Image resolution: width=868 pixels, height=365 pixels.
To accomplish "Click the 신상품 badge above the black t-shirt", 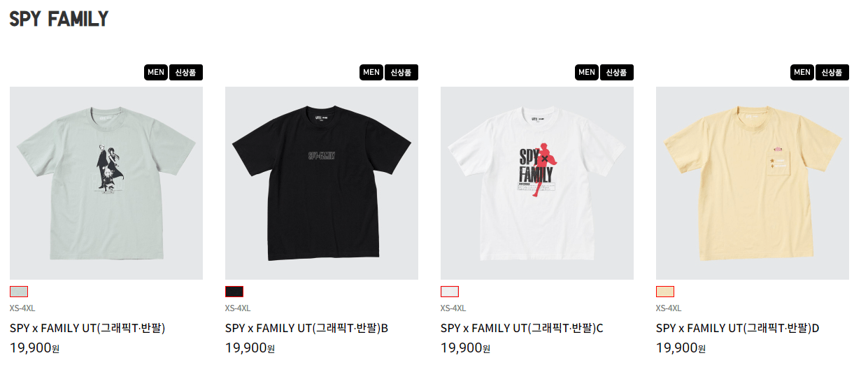I will click(401, 72).
